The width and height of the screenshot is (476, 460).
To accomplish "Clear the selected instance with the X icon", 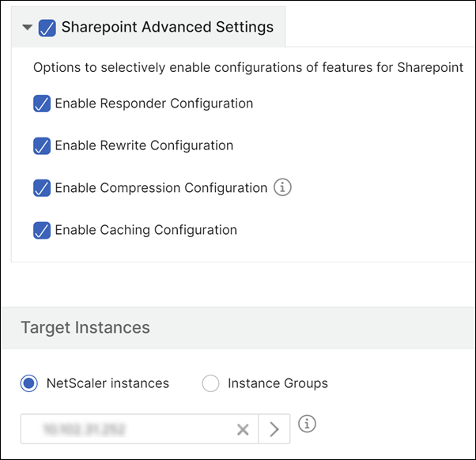I will coord(243,429).
